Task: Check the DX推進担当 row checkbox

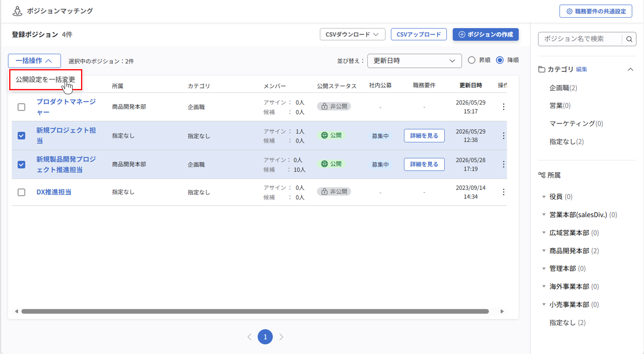Action: [x=22, y=192]
